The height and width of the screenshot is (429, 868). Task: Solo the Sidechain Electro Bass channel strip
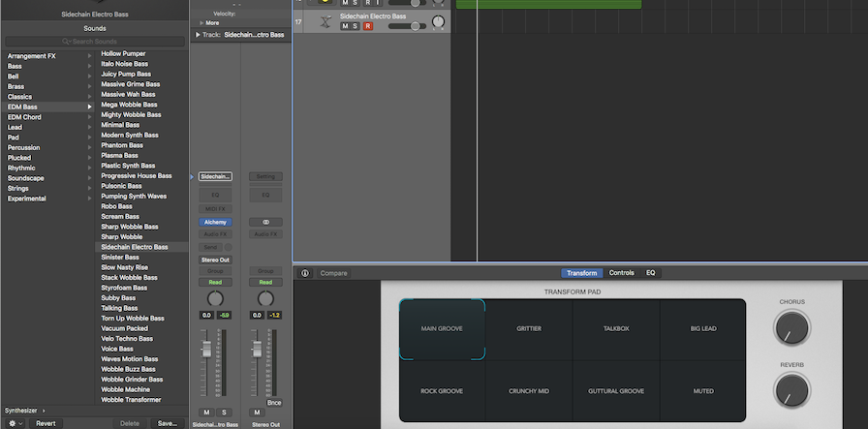pyautogui.click(x=224, y=413)
